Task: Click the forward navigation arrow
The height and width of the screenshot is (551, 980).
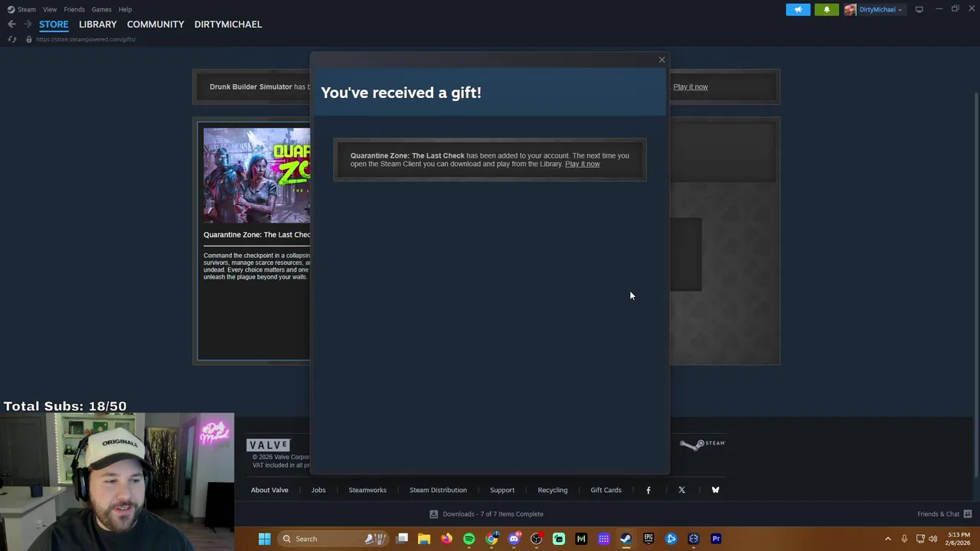Action: click(28, 24)
